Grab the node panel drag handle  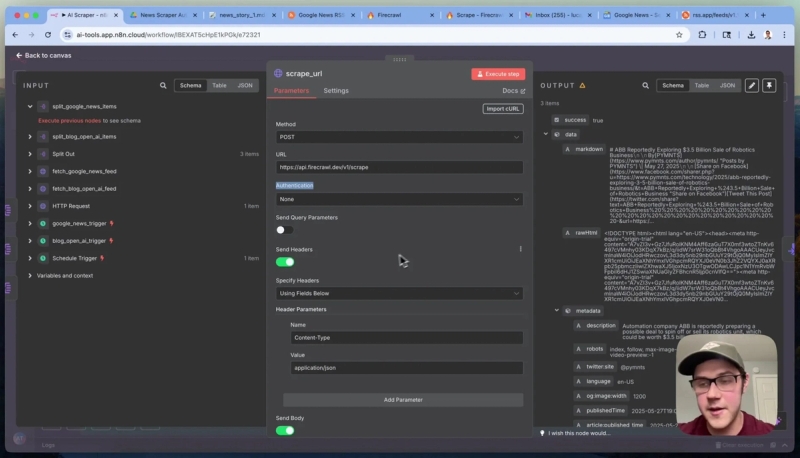tap(399, 60)
